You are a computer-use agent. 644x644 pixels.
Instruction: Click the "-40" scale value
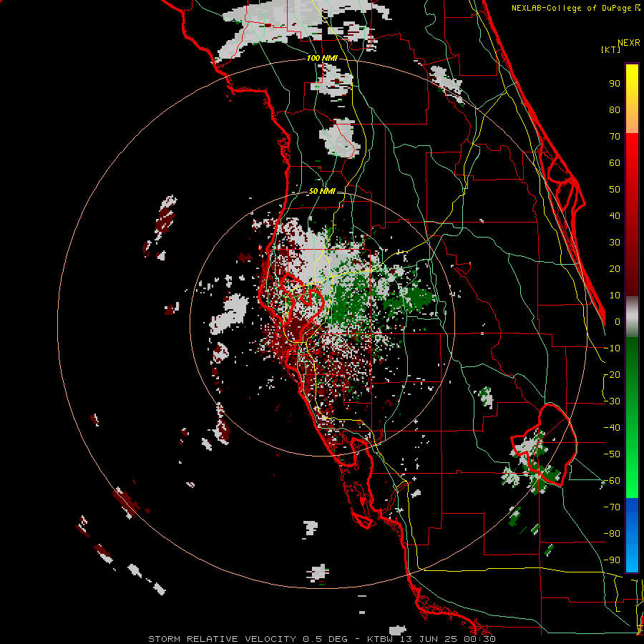[612, 428]
